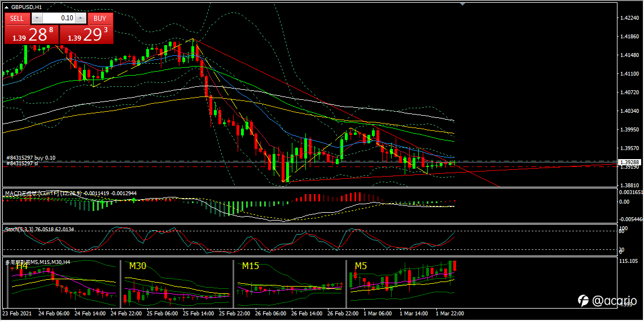644x321 pixels.
Task: Click the M15 mini chart label
Action: tap(250, 266)
